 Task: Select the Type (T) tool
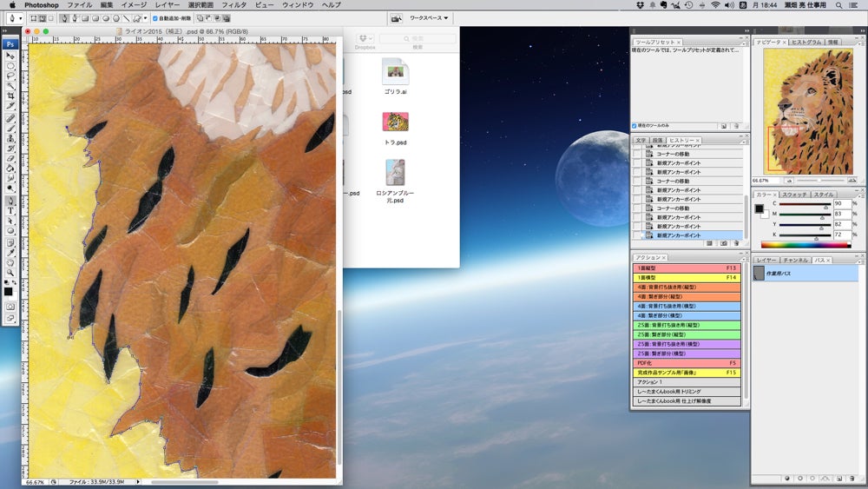pos(10,210)
